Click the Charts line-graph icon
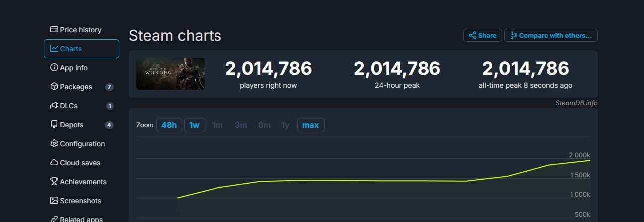 [54, 49]
